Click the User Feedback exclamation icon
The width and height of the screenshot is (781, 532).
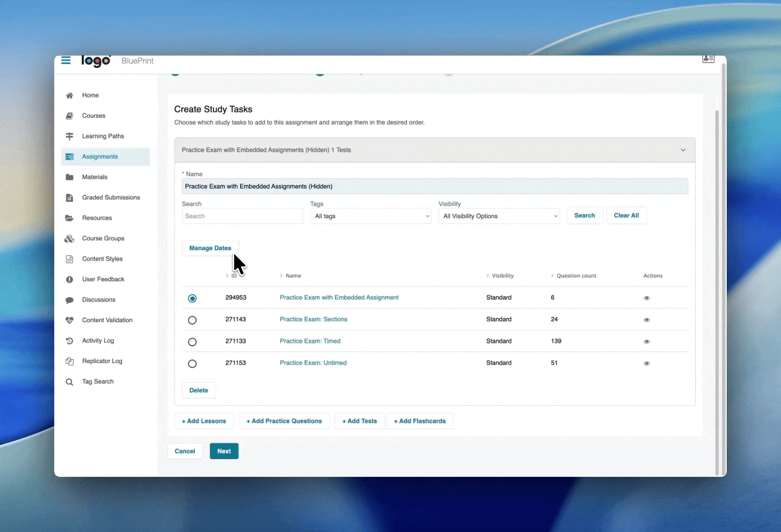70,279
